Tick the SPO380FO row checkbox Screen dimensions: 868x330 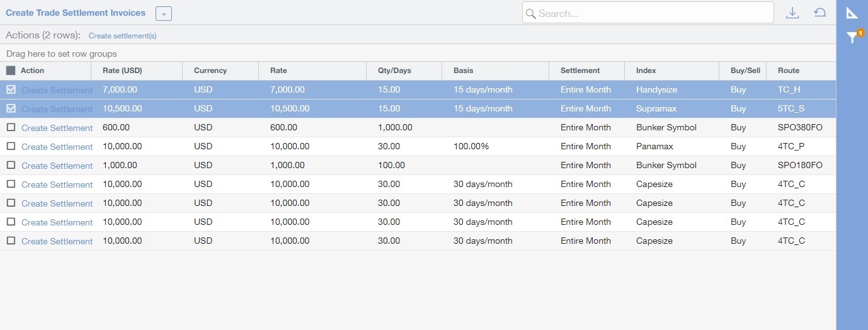pos(11,128)
